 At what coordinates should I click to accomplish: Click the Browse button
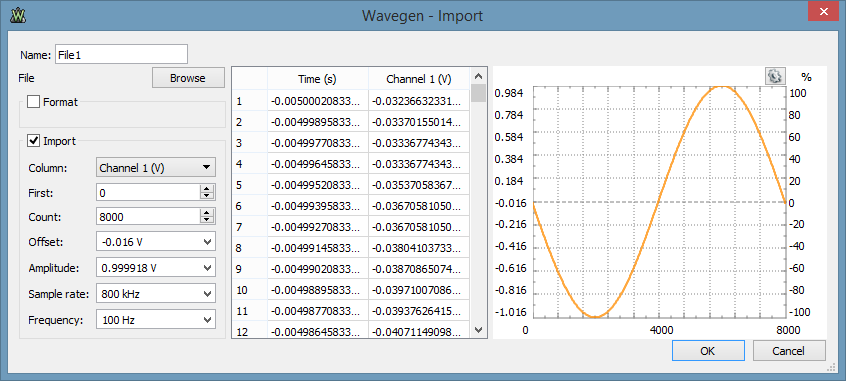[188, 78]
